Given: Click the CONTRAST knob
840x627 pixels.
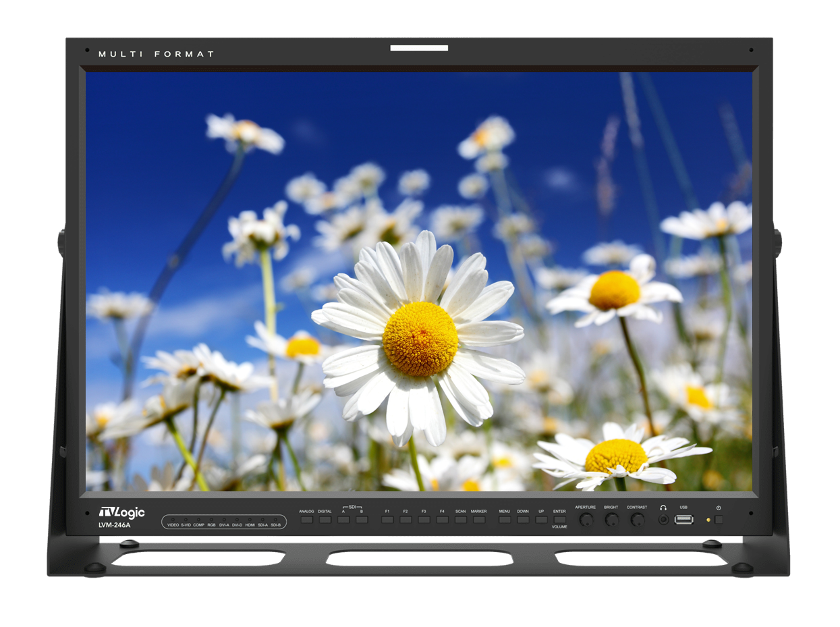Looking at the screenshot, I should coord(637,520).
